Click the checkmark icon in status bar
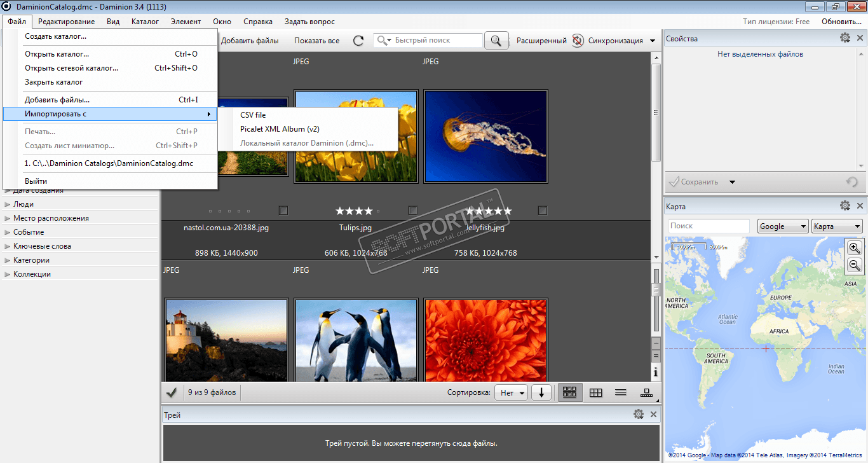Viewport: 868px width, 463px height. [171, 392]
